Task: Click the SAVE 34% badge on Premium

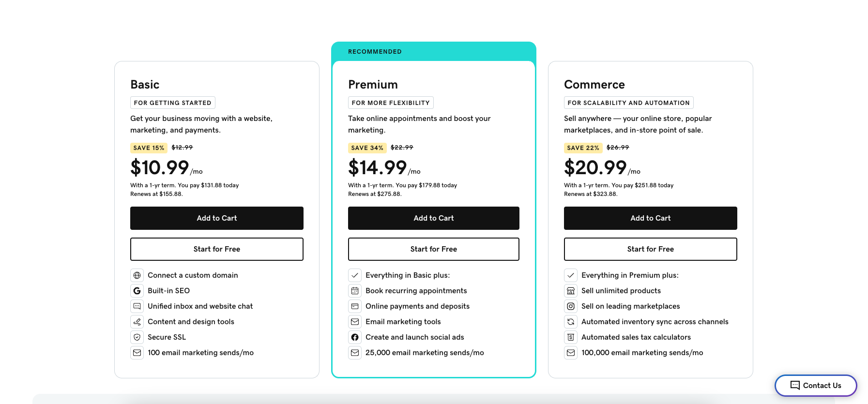Action: coord(367,148)
